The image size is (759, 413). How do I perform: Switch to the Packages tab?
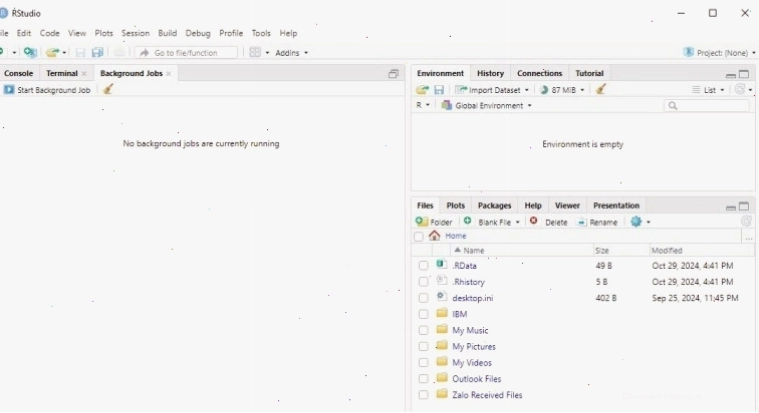coord(494,205)
